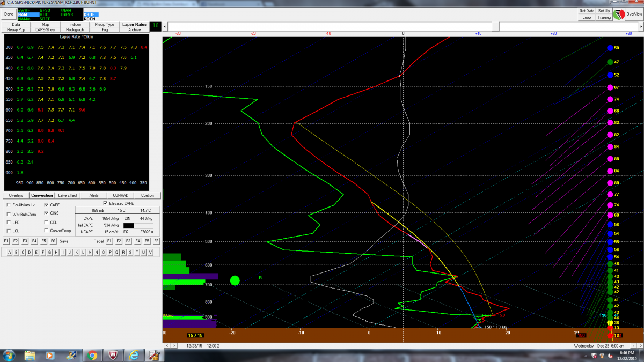644x362 pixels.
Task: Select the KBUF station
Action: [91, 14]
